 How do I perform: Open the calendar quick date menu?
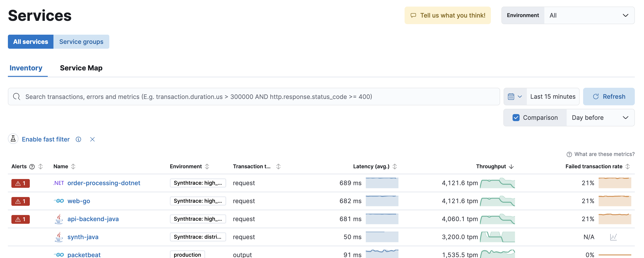515,97
